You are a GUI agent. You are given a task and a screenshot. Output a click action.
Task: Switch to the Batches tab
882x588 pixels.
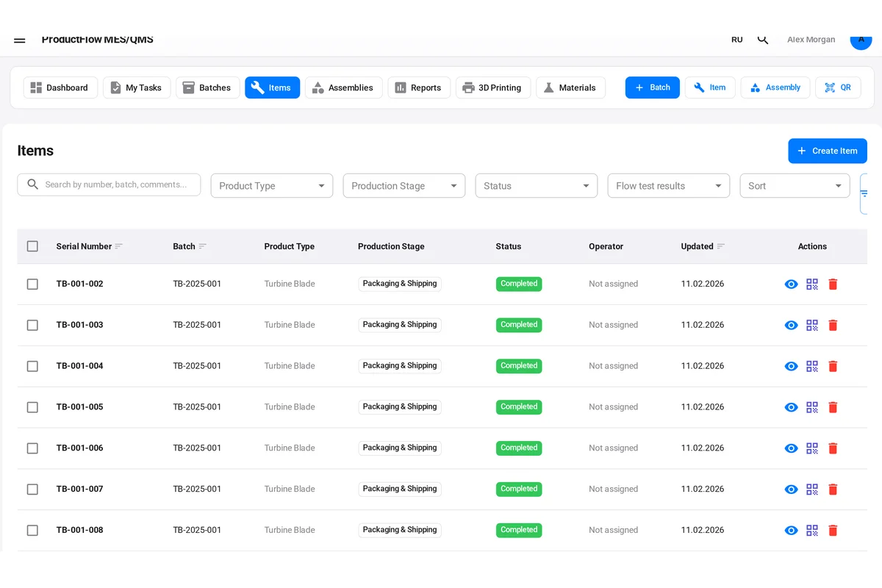[207, 87]
